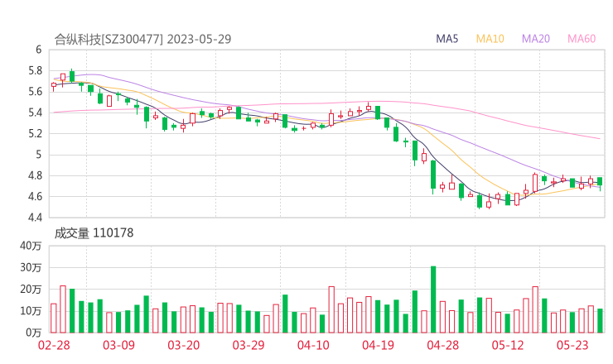The width and height of the screenshot is (613, 364).
Task: Click the 4.4 price axis label
Action: 35,217
